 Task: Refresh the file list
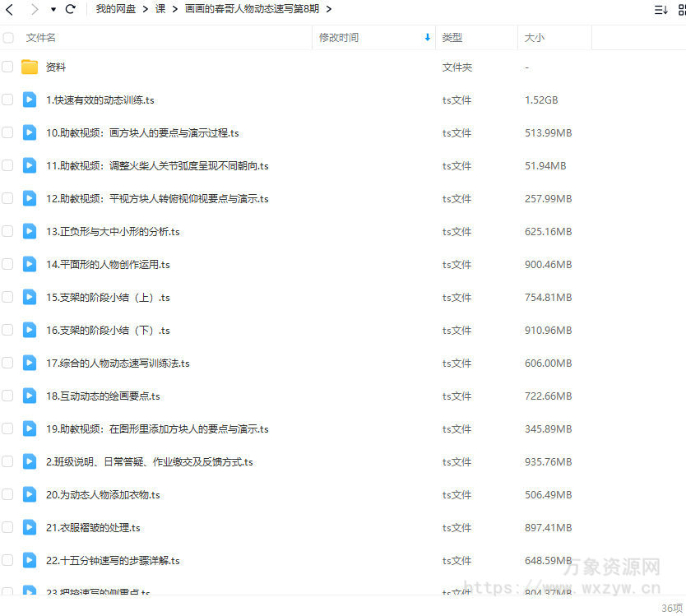click(70, 9)
